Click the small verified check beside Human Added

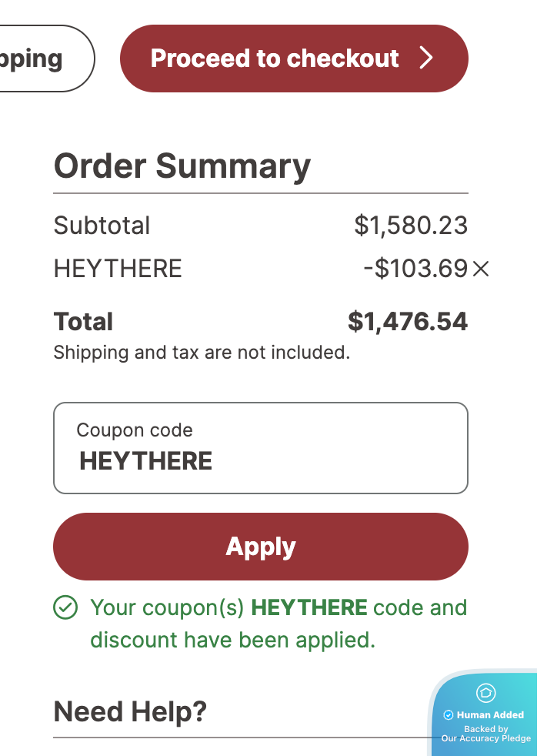point(449,715)
